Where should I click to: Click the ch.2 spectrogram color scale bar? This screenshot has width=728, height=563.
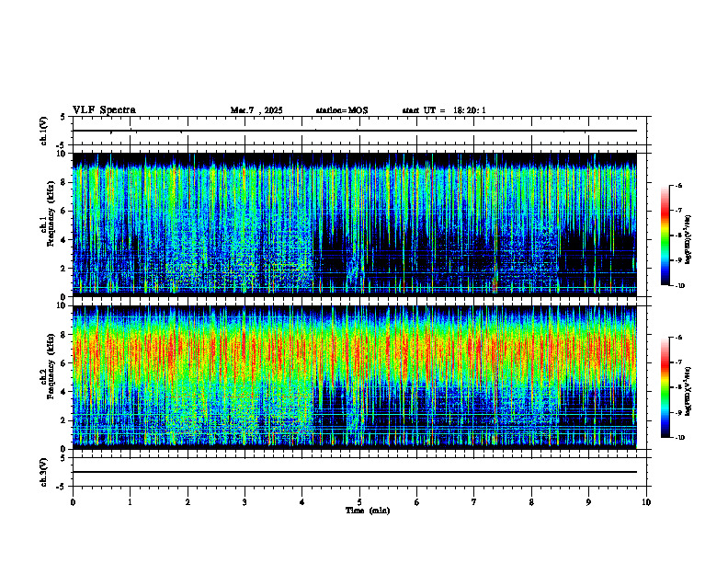pyautogui.click(x=665, y=387)
